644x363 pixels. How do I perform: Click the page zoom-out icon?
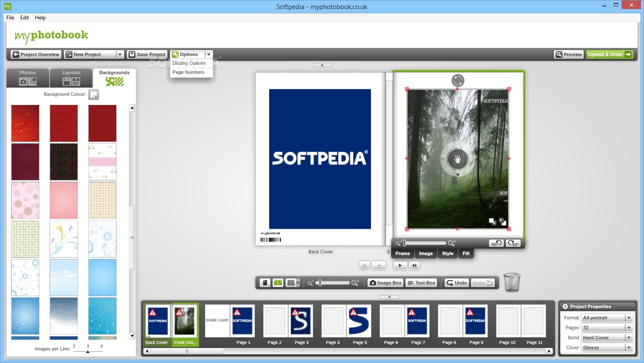pyautogui.click(x=310, y=283)
